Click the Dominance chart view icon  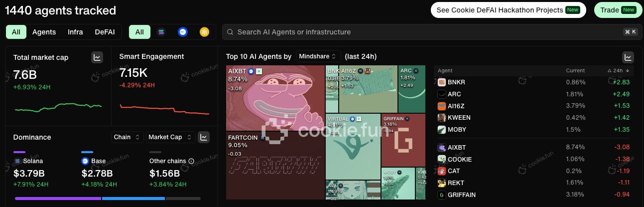click(x=203, y=137)
